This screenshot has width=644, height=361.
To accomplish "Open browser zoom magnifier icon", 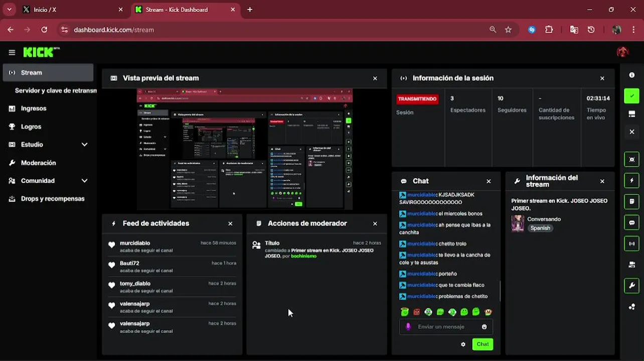I will click(493, 30).
